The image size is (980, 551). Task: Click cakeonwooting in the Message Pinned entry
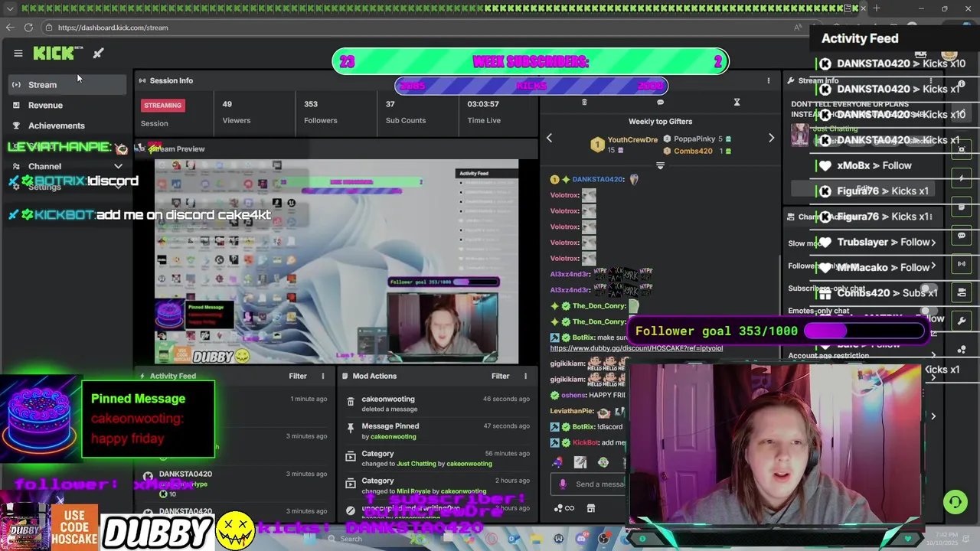pyautogui.click(x=393, y=437)
